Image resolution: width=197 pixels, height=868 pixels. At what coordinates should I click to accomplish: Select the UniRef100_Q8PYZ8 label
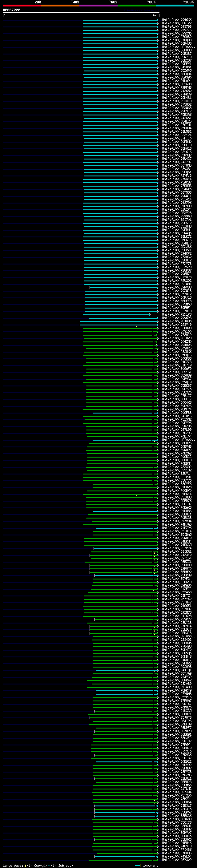coord(177,772)
